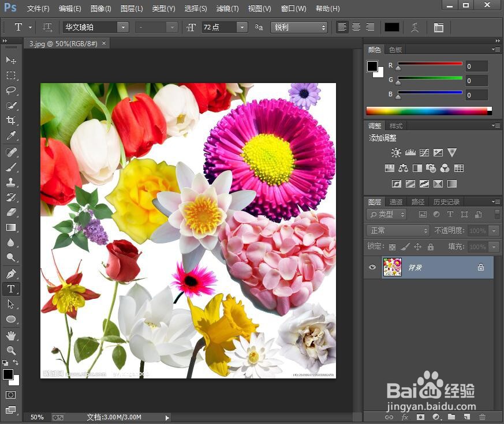Screen dimensions: 504x424
Task: Select the Lasso tool
Action: (x=11, y=90)
